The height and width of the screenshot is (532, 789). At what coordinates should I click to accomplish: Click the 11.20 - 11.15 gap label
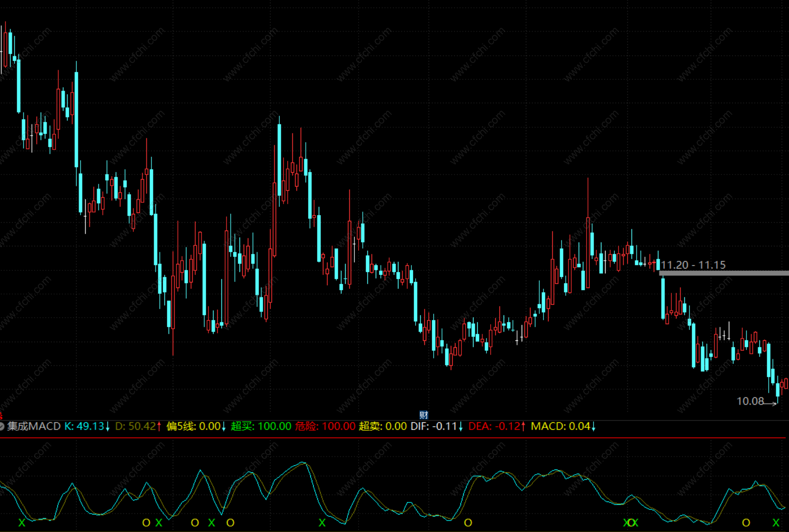(x=693, y=265)
